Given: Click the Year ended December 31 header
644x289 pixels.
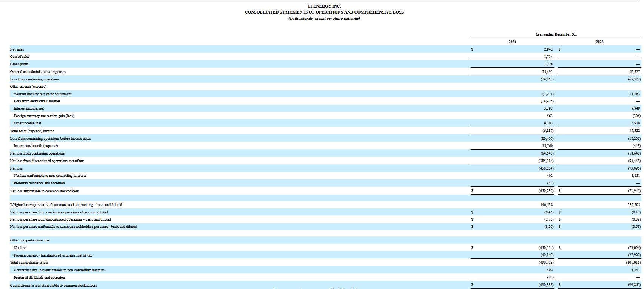Looking at the screenshot, I should point(556,34).
